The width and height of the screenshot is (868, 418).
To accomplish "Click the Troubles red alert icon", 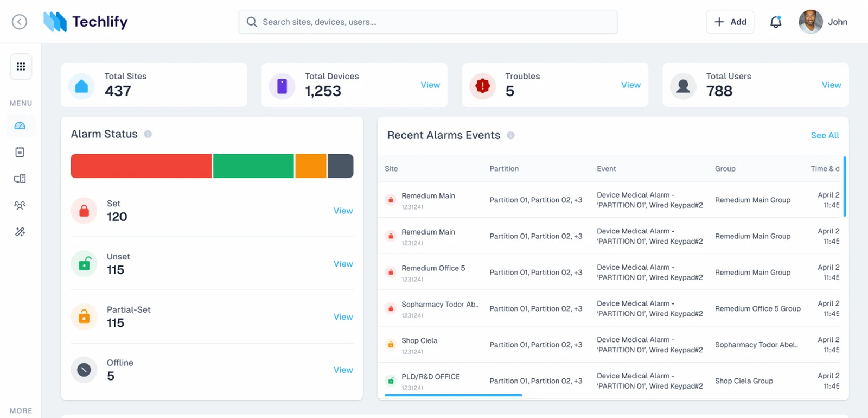I will [483, 86].
